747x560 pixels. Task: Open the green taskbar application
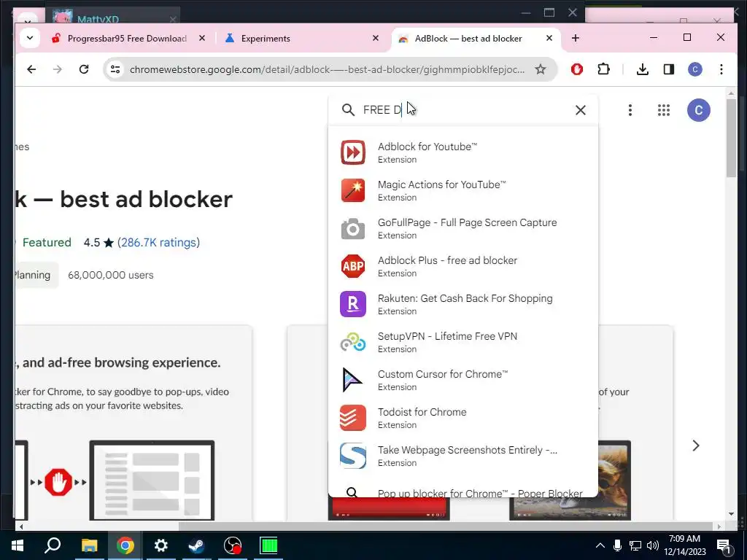click(268, 545)
